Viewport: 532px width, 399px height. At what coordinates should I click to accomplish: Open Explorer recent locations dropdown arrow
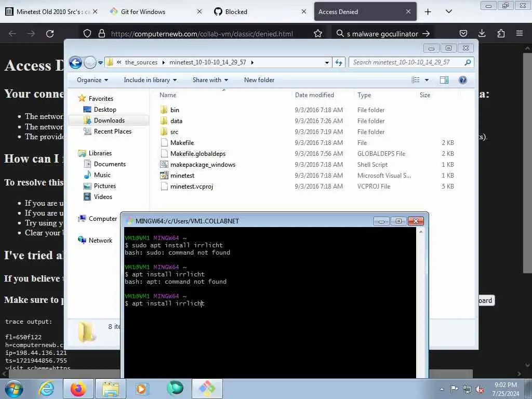(x=100, y=62)
